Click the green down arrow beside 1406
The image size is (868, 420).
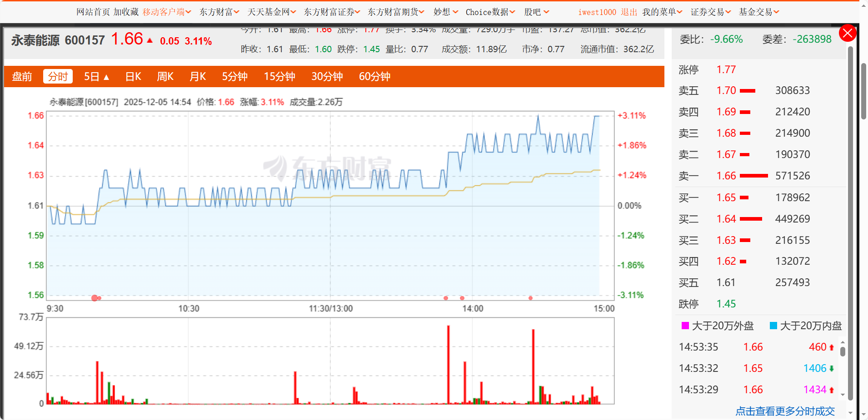click(832, 369)
